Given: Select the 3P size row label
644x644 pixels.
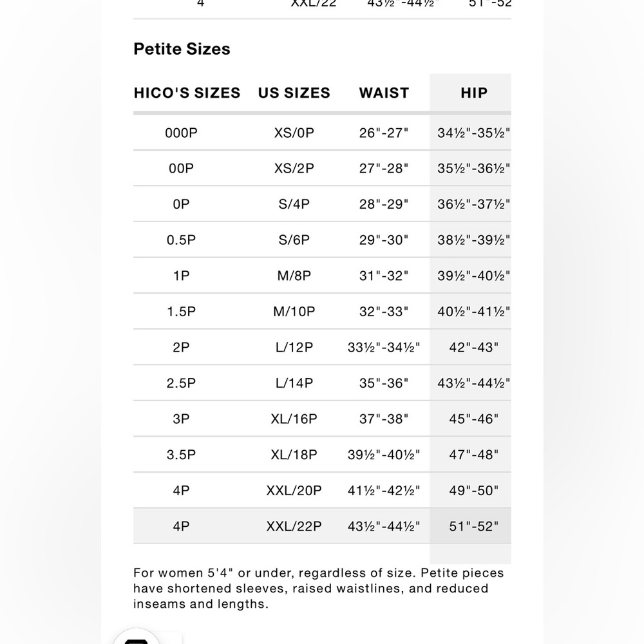Looking at the screenshot, I should (181, 419).
